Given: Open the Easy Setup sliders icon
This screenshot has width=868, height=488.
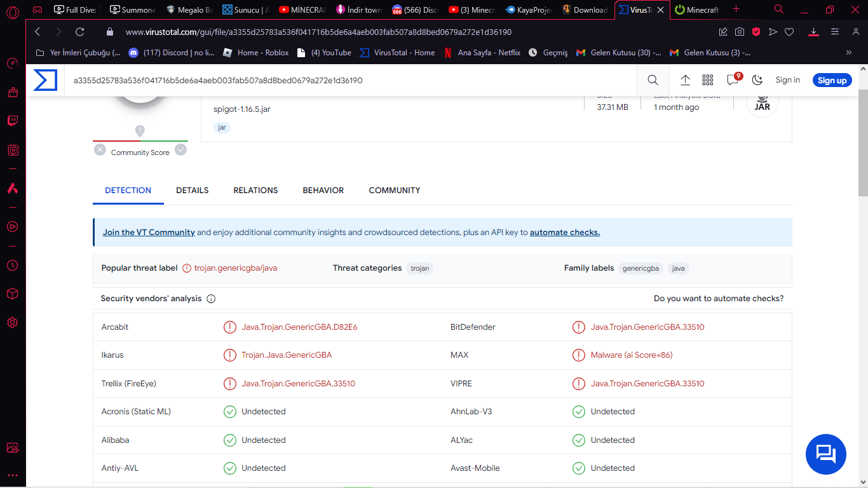Looking at the screenshot, I should tap(835, 32).
